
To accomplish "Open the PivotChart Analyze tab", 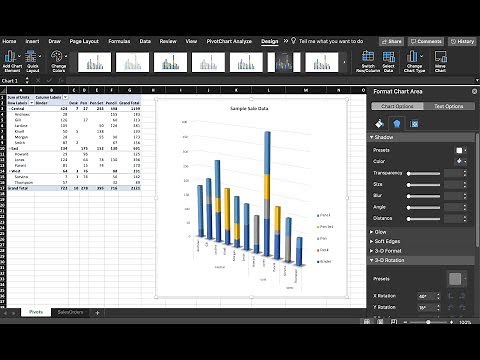I will [229, 41].
